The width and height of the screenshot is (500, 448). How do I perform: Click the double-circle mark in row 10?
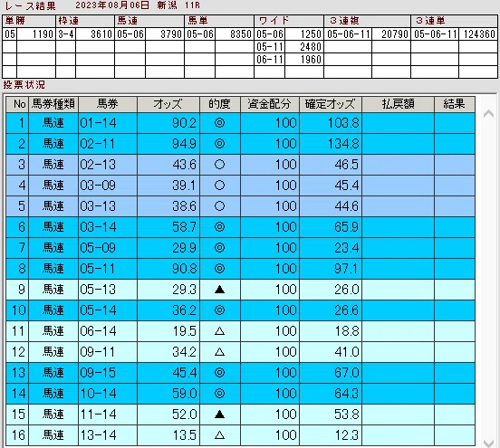220,310
